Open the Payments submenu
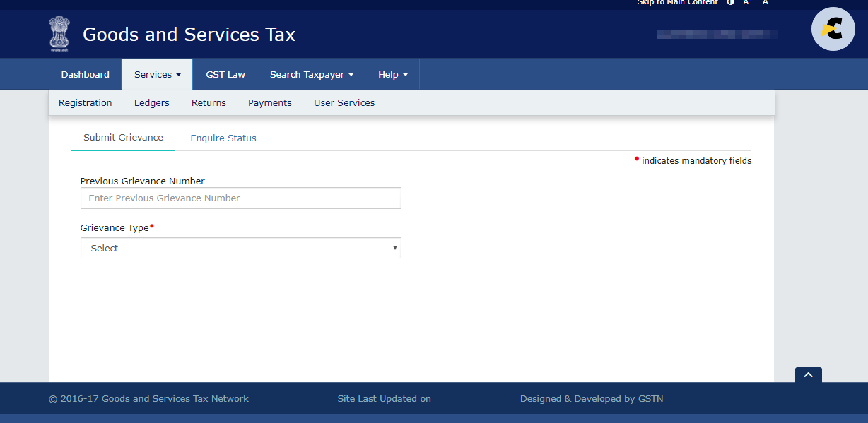868x423 pixels. pos(270,103)
